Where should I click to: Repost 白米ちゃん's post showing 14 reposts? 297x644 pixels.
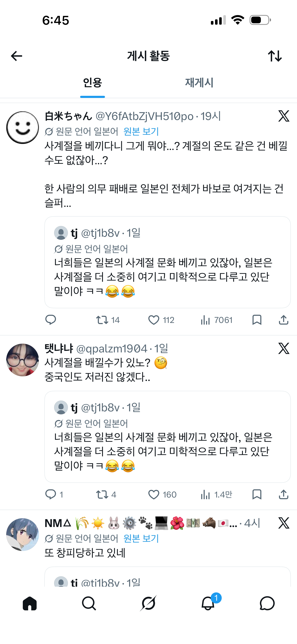coord(102,320)
